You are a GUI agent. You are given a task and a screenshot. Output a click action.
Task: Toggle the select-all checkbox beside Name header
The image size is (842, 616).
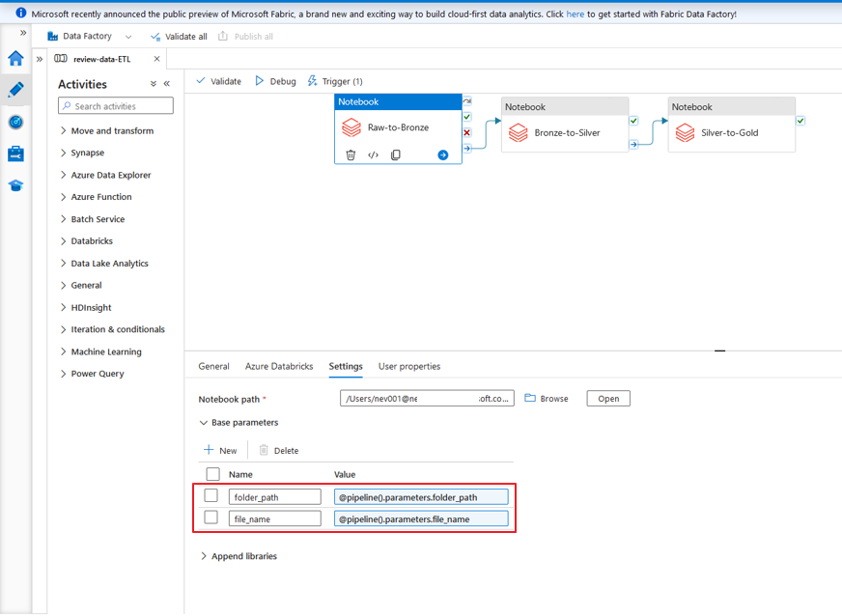tap(213, 474)
